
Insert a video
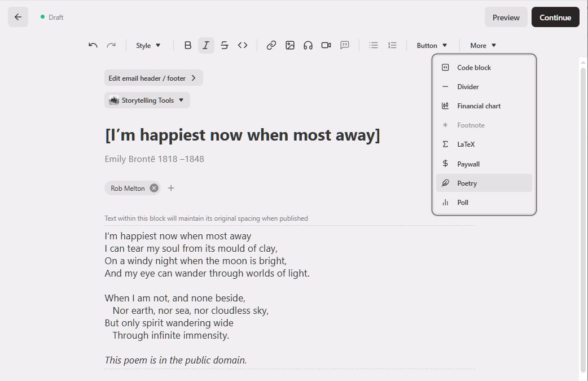[x=326, y=45]
